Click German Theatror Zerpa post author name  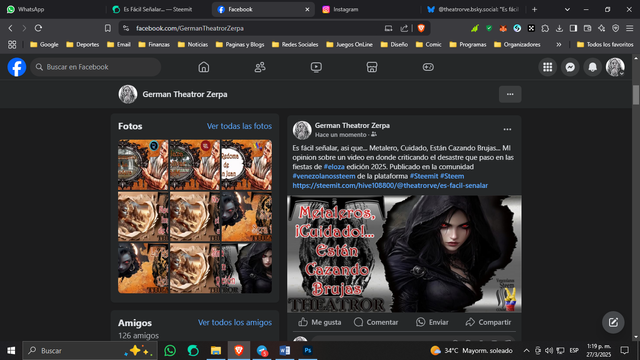[352, 125]
